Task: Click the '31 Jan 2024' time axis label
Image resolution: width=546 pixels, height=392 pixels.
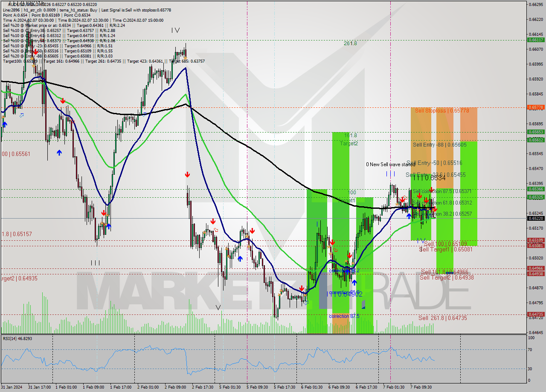Action: click(11, 387)
